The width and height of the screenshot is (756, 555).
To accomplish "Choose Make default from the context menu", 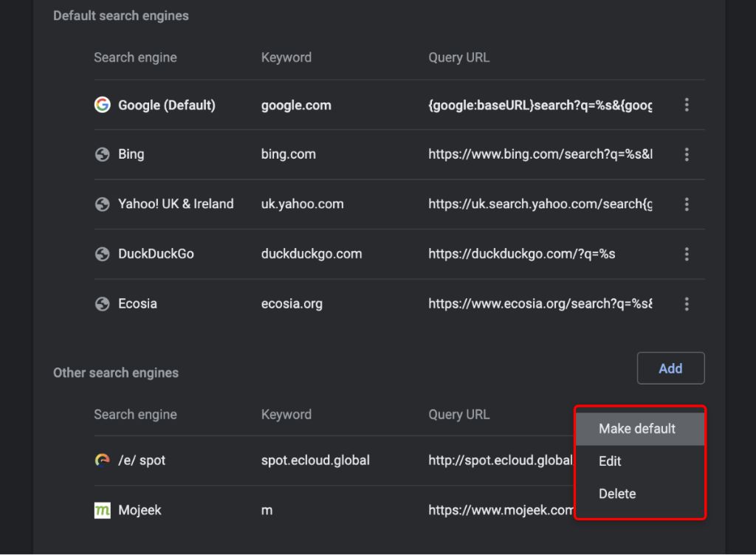I will coord(640,429).
